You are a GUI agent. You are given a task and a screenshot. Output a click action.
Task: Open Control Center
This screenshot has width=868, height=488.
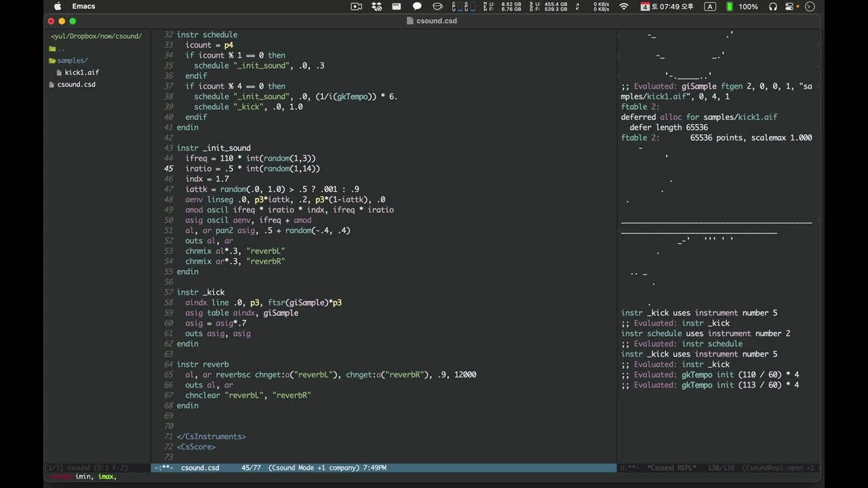[x=790, y=7]
